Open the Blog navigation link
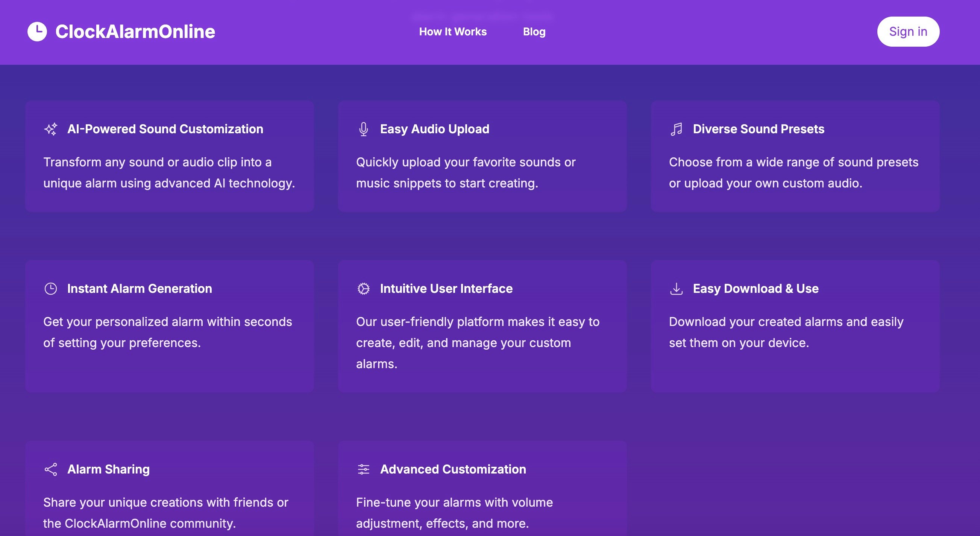This screenshot has width=980, height=536. tap(534, 32)
